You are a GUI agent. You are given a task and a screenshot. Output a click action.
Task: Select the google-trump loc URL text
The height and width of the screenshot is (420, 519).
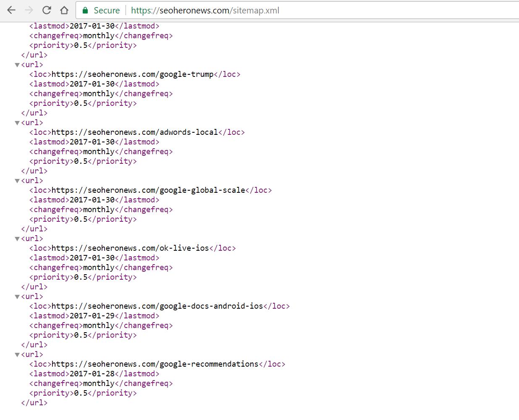[132, 74]
